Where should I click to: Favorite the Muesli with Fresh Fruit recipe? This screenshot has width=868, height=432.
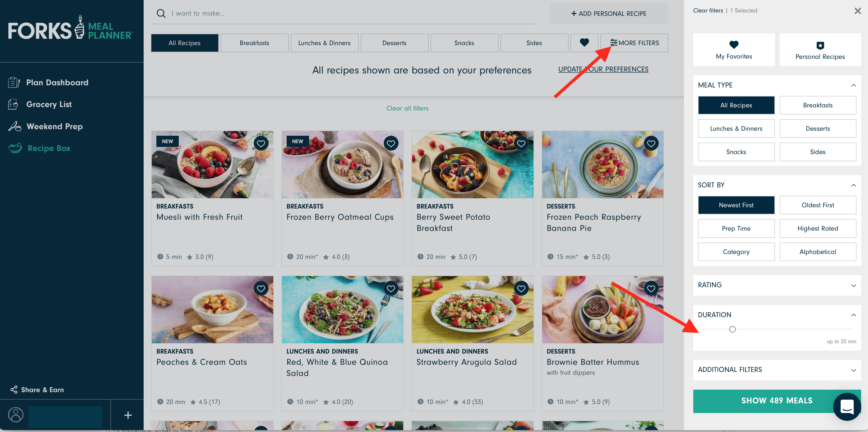coord(261,144)
